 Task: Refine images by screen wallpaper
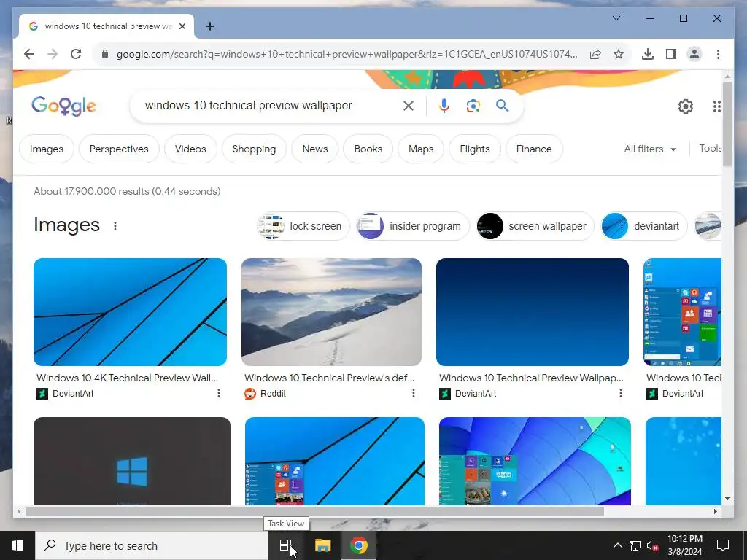[535, 226]
